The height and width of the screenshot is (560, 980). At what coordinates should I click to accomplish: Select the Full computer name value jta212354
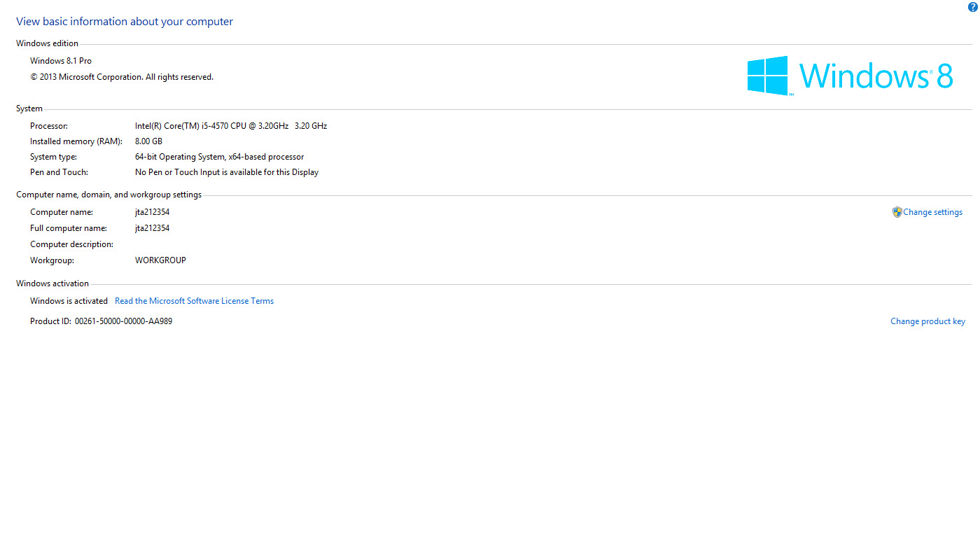click(x=152, y=228)
